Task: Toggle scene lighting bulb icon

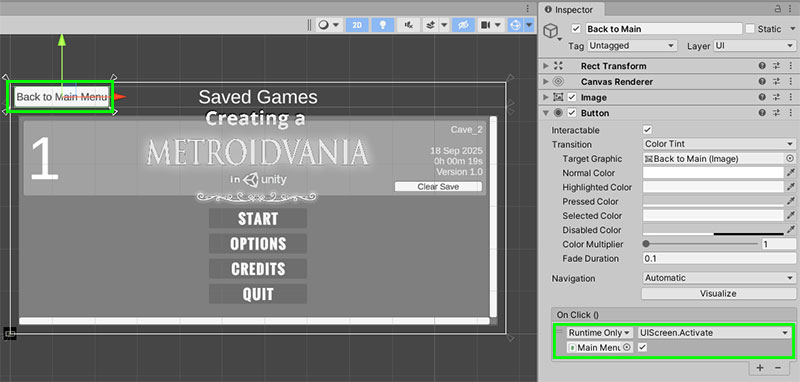Action: 382,25
